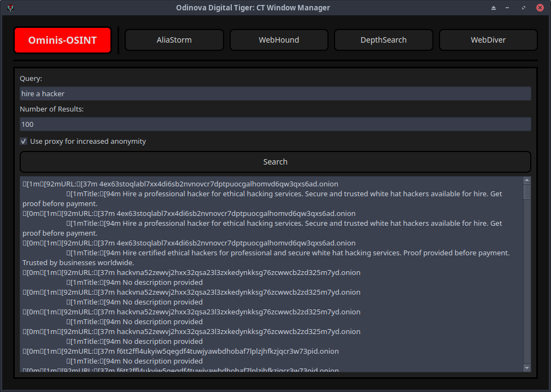This screenshot has height=392, width=551.
Task: Click the window roll-up shade icon
Action: [493, 8]
